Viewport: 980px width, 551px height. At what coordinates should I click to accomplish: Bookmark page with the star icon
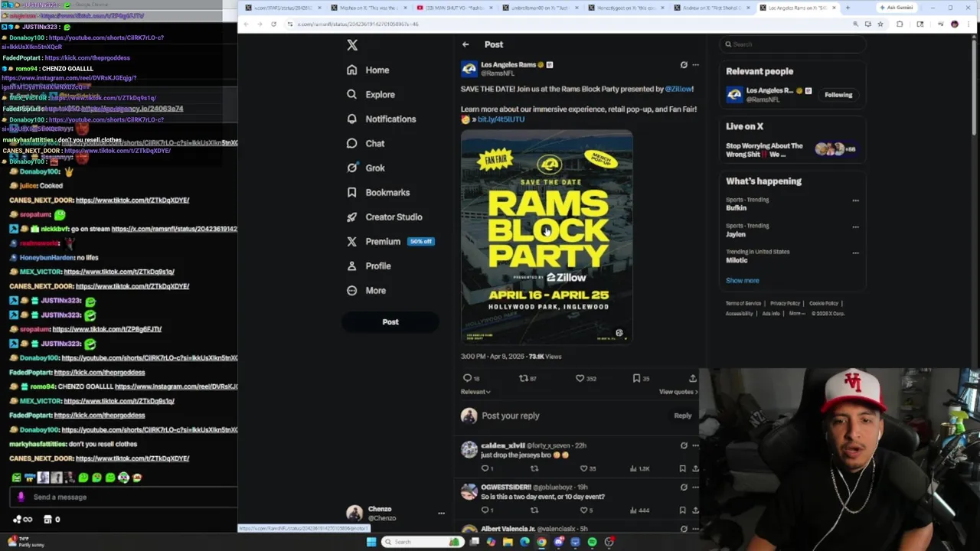(880, 24)
